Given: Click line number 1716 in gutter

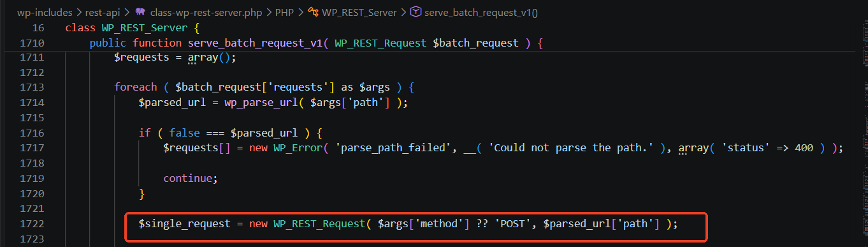Looking at the screenshot, I should click(31, 133).
